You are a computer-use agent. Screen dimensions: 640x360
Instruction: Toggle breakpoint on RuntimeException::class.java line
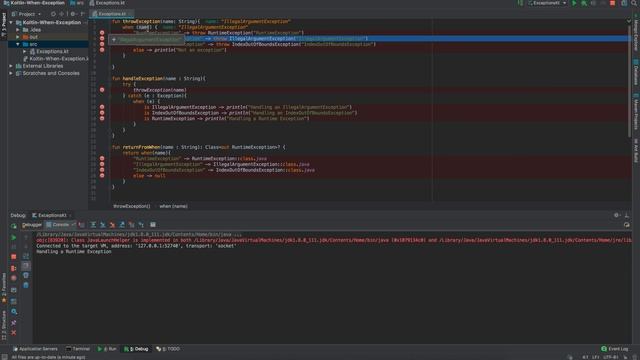tap(102, 158)
